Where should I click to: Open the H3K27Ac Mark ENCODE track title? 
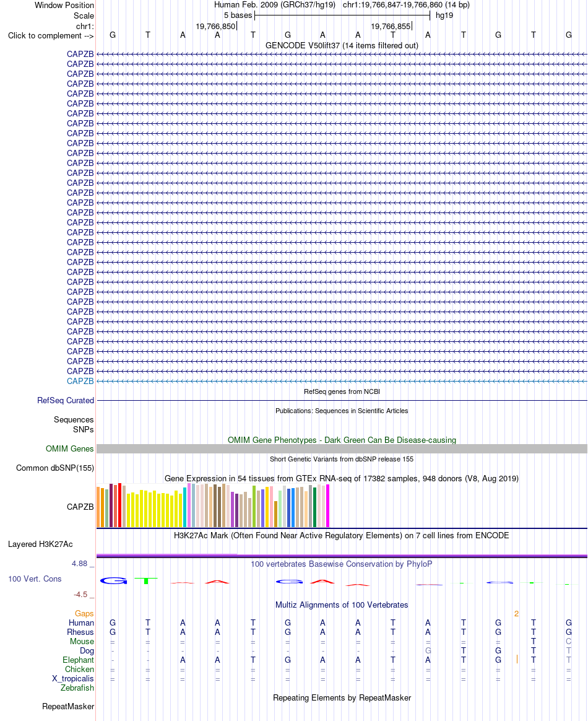pyautogui.click(x=341, y=536)
